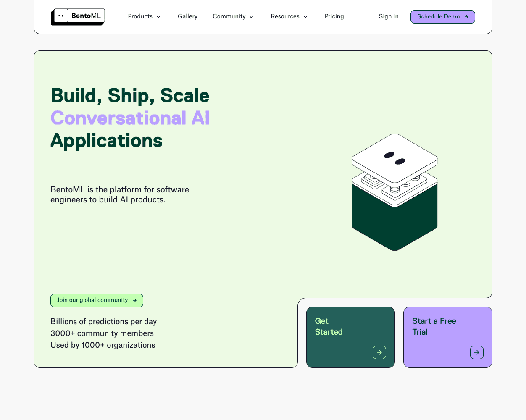Click the Schedule Demo button
Screen dimensions: 526x420
coord(443,17)
